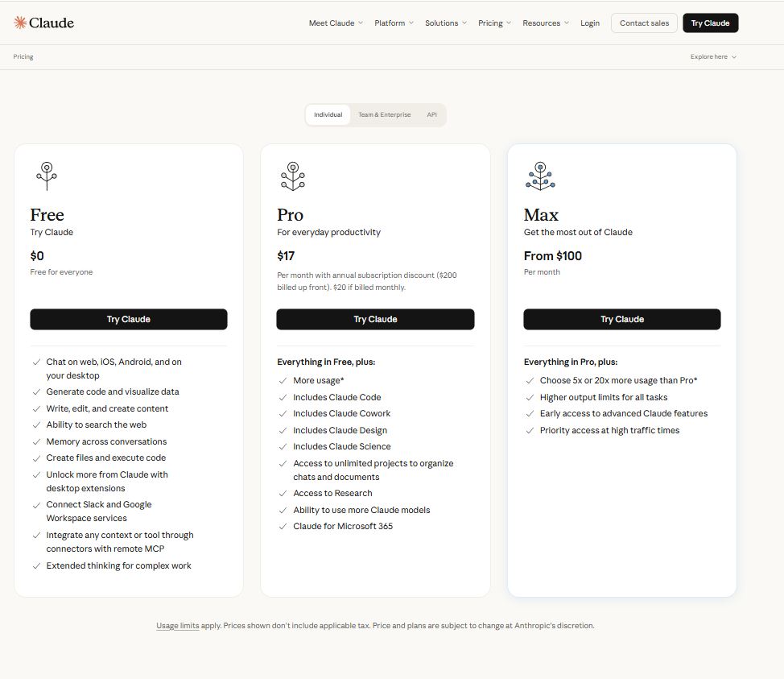Click checkmark beside Includes Claude Code
Viewport: 784px width, 679px height.
[x=283, y=398]
